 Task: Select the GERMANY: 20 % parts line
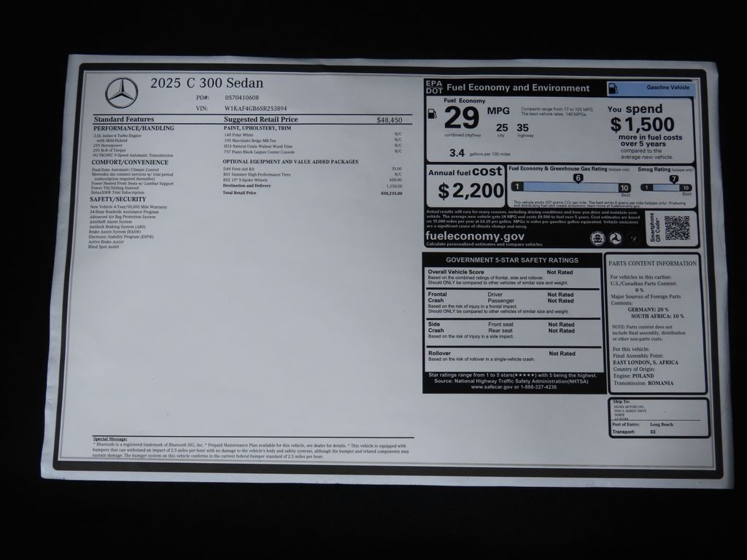click(x=648, y=309)
